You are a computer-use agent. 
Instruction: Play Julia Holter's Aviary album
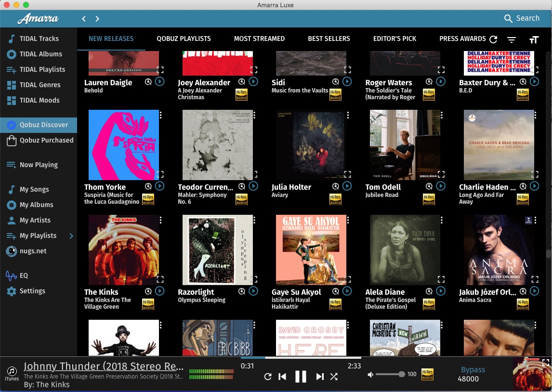(347, 186)
